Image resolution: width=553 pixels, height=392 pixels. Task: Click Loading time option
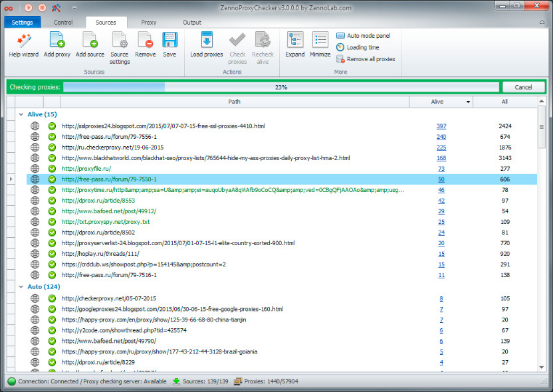pos(358,47)
